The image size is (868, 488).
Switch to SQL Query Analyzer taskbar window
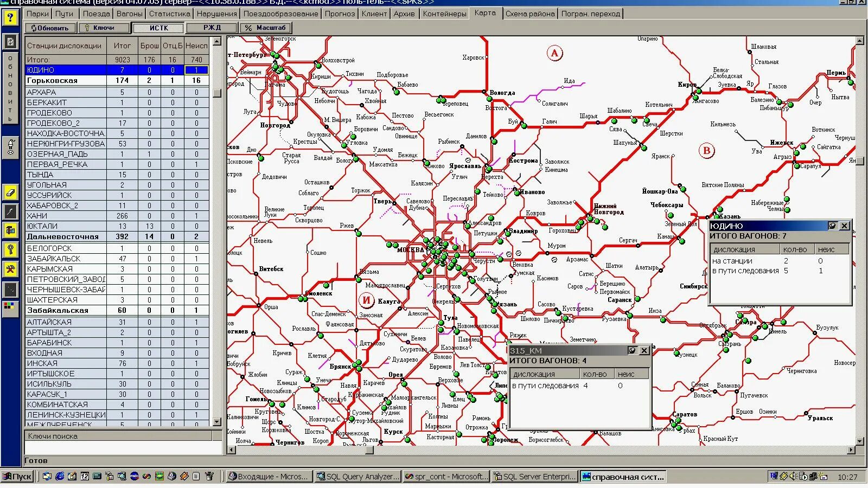358,477
